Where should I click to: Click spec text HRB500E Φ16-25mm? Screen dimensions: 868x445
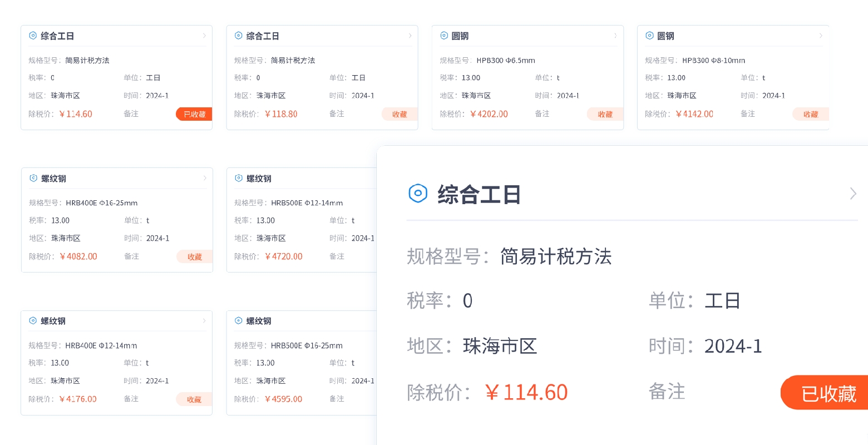pyautogui.click(x=307, y=345)
